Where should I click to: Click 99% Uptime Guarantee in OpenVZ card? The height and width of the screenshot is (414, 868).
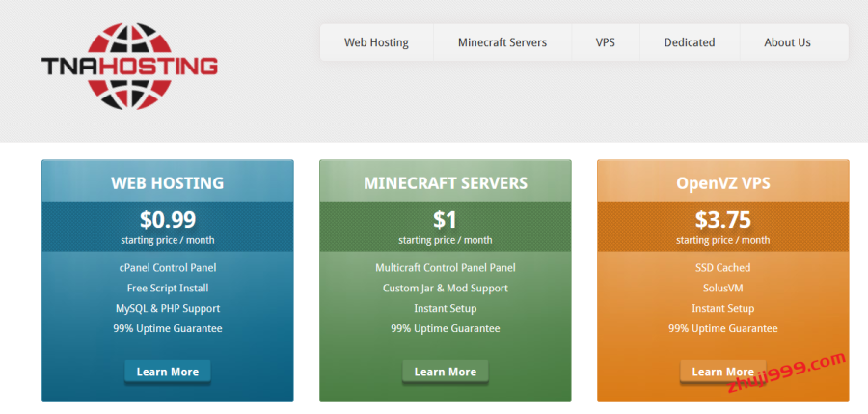tap(723, 329)
